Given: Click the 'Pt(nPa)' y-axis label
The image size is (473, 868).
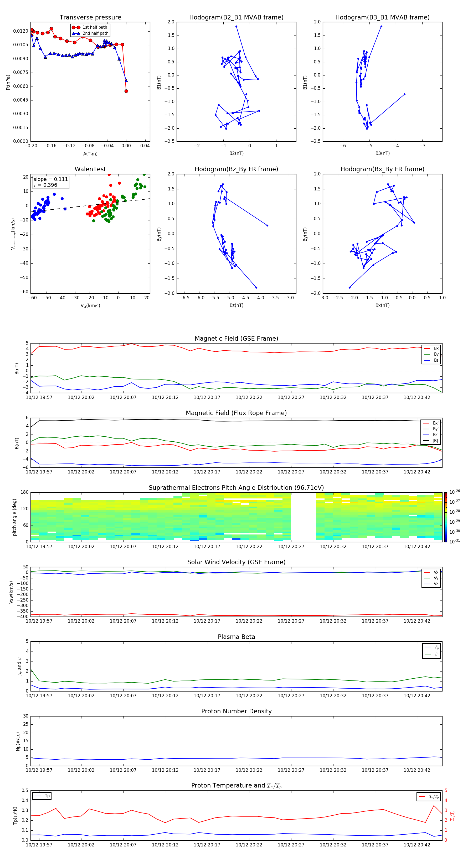Looking at the screenshot, I should [x=8, y=82].
